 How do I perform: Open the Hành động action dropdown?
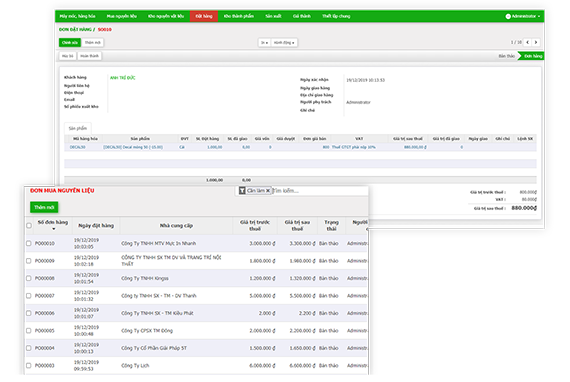click(x=284, y=43)
